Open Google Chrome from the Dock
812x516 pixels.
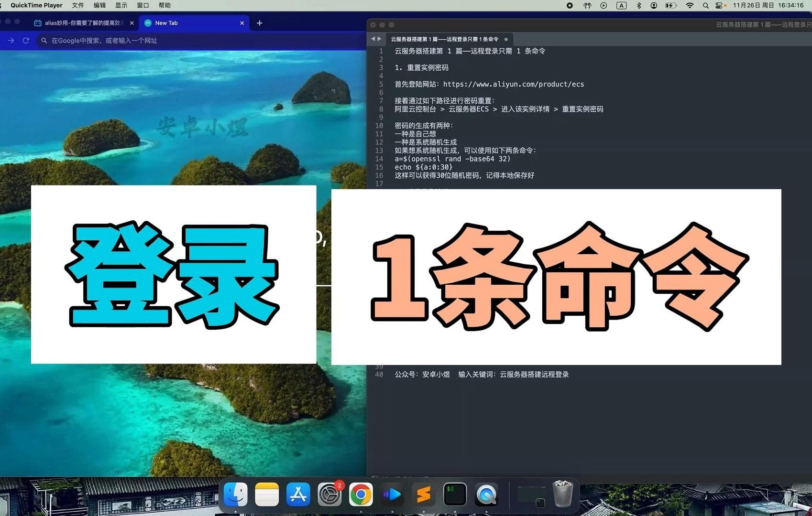click(361, 494)
